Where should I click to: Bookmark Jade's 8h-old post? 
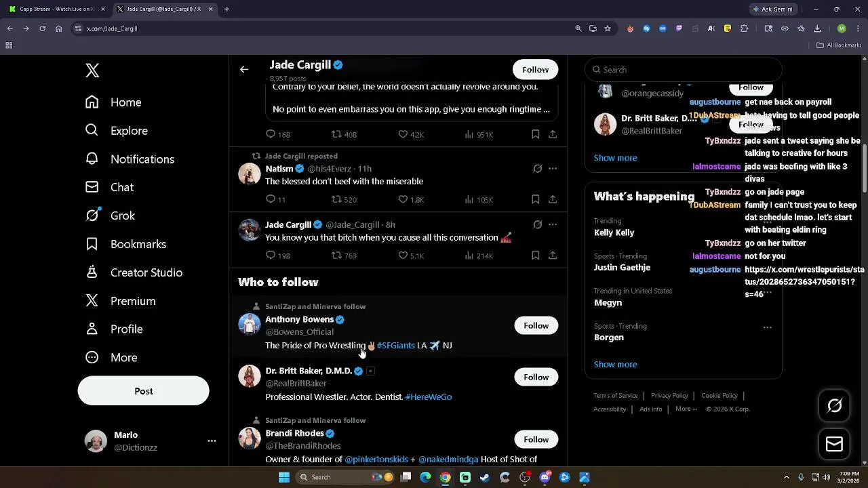click(535, 256)
